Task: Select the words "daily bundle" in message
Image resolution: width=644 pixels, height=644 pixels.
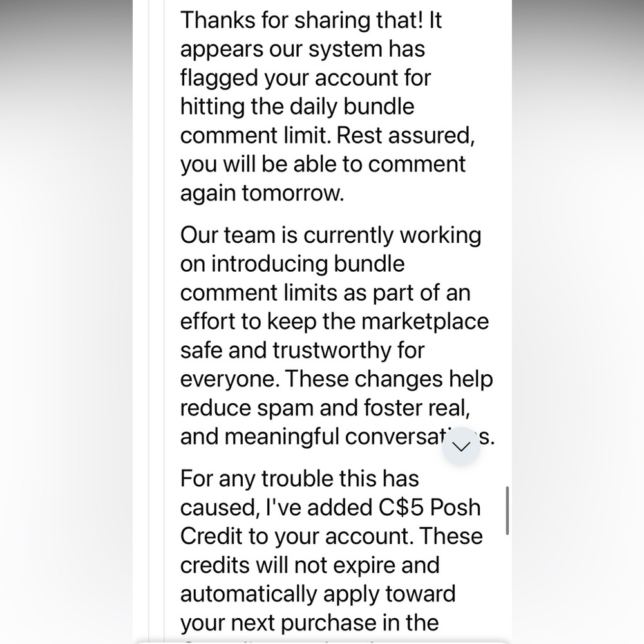Action: click(x=352, y=106)
